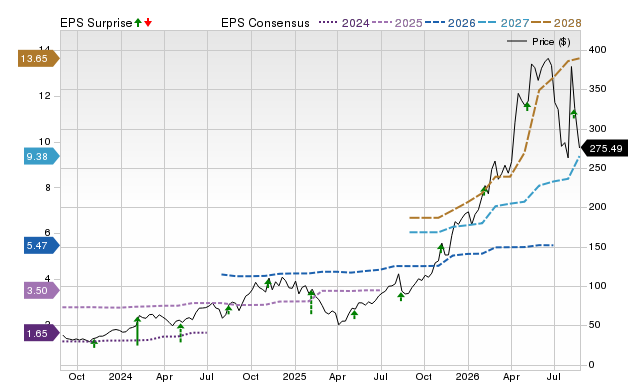Click the black 275.49 price tag
This screenshot has width=640, height=382.
coord(604,148)
